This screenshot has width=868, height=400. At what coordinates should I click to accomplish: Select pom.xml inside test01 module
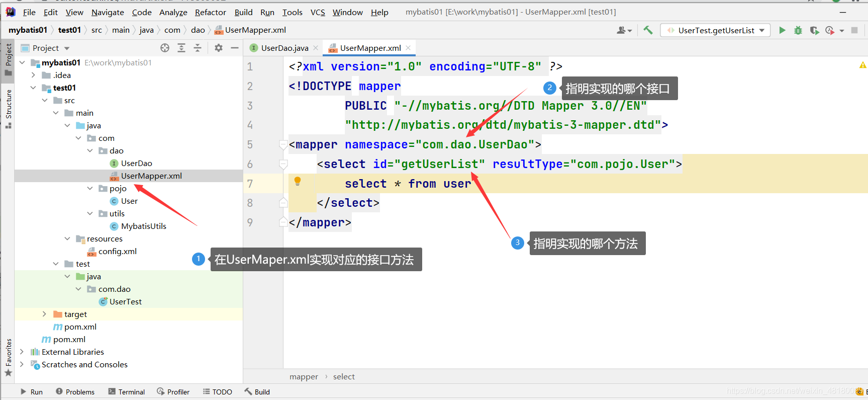tap(80, 327)
